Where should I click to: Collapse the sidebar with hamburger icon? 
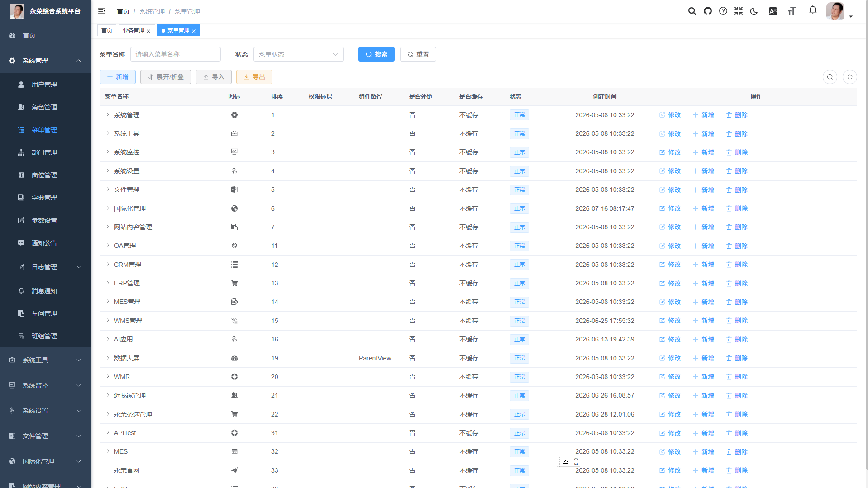(102, 11)
